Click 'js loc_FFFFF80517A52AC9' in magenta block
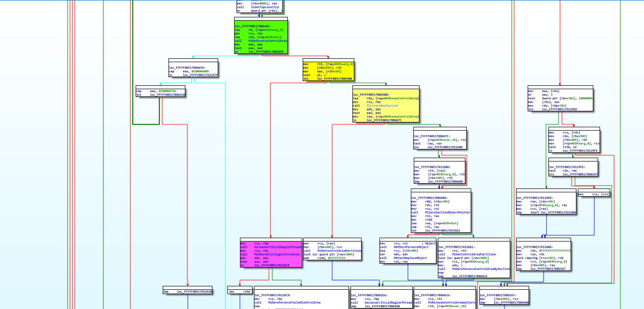Image resolution: width=644 pixels, height=309 pixels. (x=265, y=265)
